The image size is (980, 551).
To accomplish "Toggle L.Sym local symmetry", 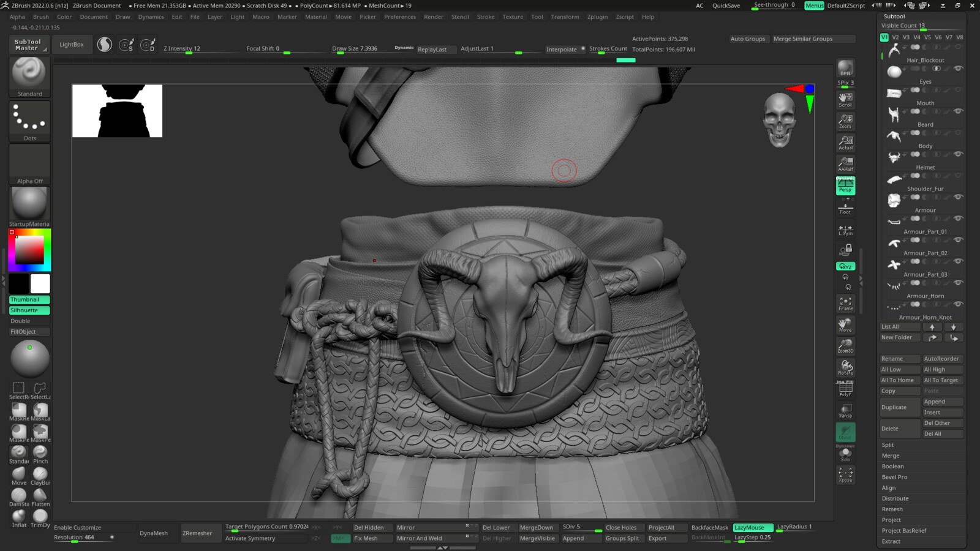I will [845, 230].
